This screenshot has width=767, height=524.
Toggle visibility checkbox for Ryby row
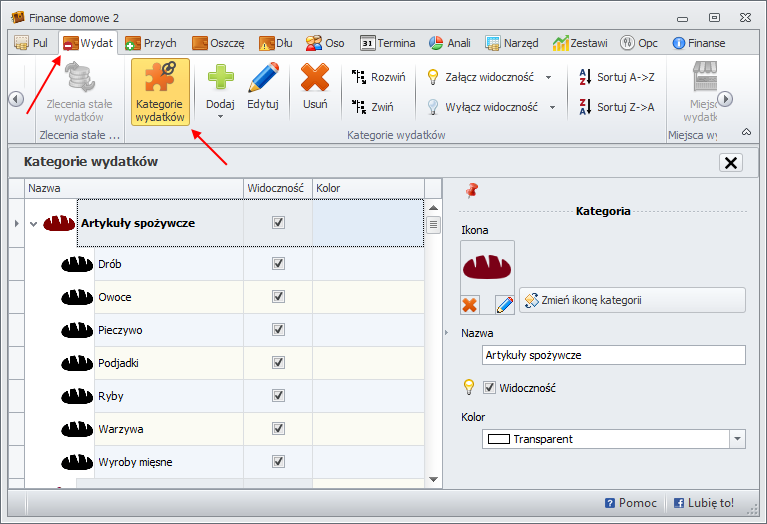[x=278, y=396]
